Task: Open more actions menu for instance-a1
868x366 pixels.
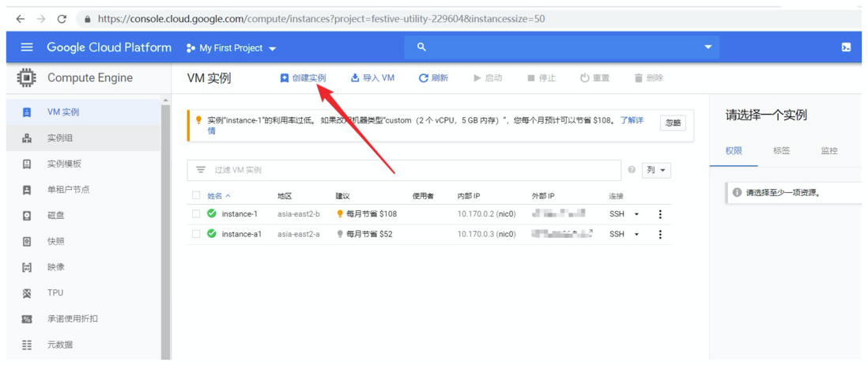Action: pyautogui.click(x=660, y=234)
